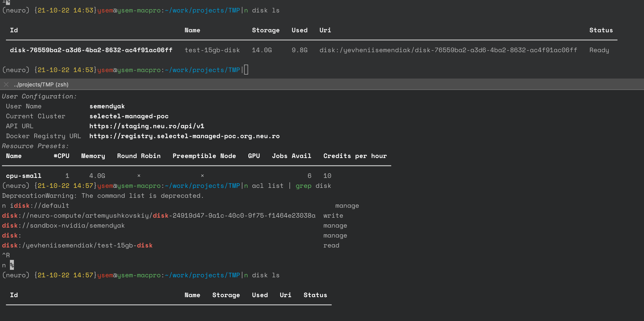
Task: Close the ../projects/TMP (zsh) pane
Action: coord(6,85)
